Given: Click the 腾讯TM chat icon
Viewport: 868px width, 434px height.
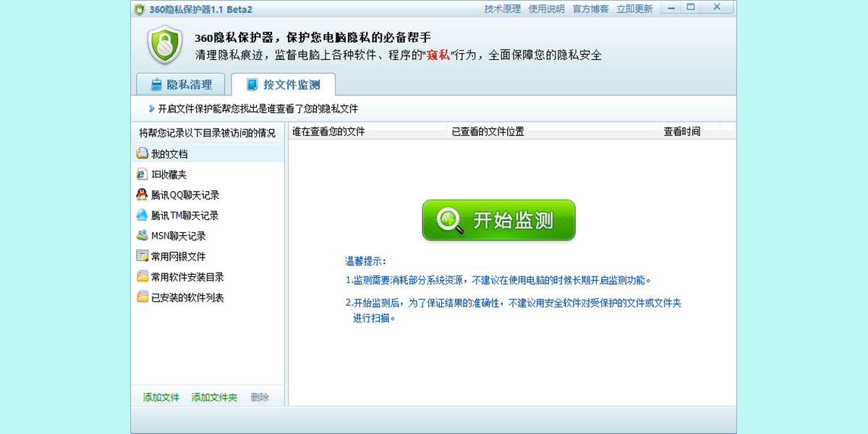Looking at the screenshot, I should pos(142,215).
